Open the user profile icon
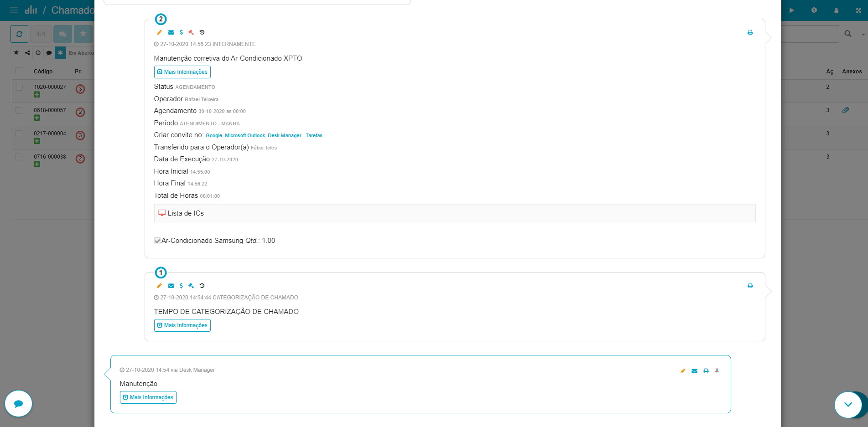Viewport: 868px width, 427px height. pyautogui.click(x=837, y=10)
